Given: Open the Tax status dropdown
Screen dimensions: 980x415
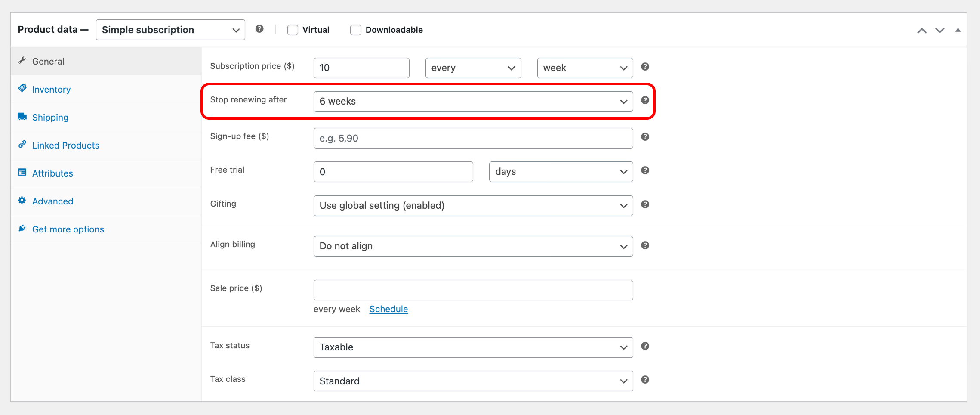Looking at the screenshot, I should click(473, 347).
